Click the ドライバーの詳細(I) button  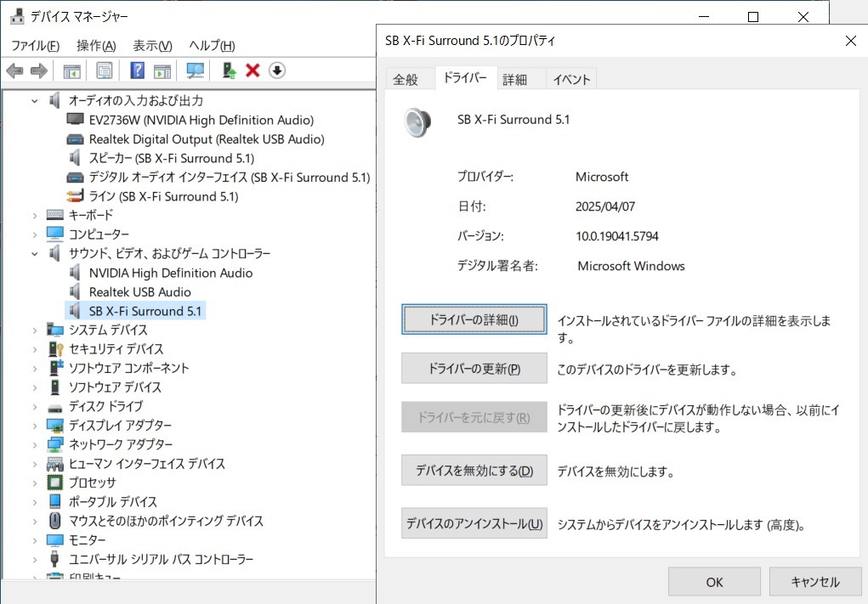[x=474, y=319]
